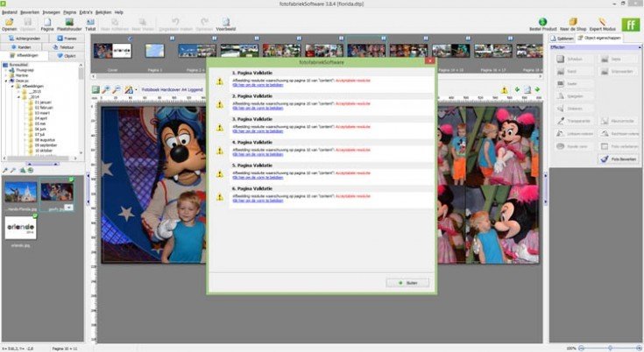Collapse the _2014 folder node
This screenshot has width=644, height=352.
coord(18,97)
